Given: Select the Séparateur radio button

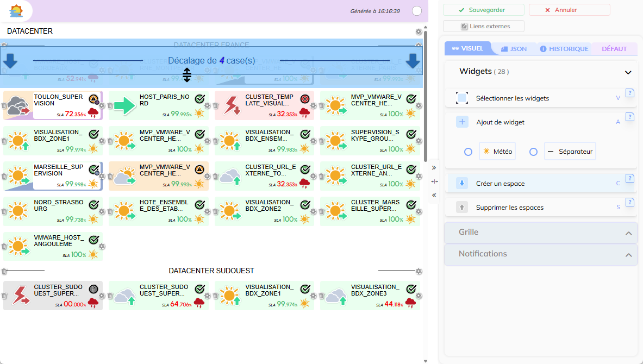Looking at the screenshot, I should pos(533,152).
